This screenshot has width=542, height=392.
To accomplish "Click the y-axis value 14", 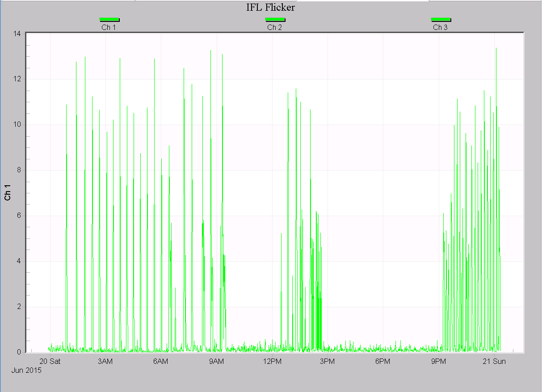I will click(17, 33).
